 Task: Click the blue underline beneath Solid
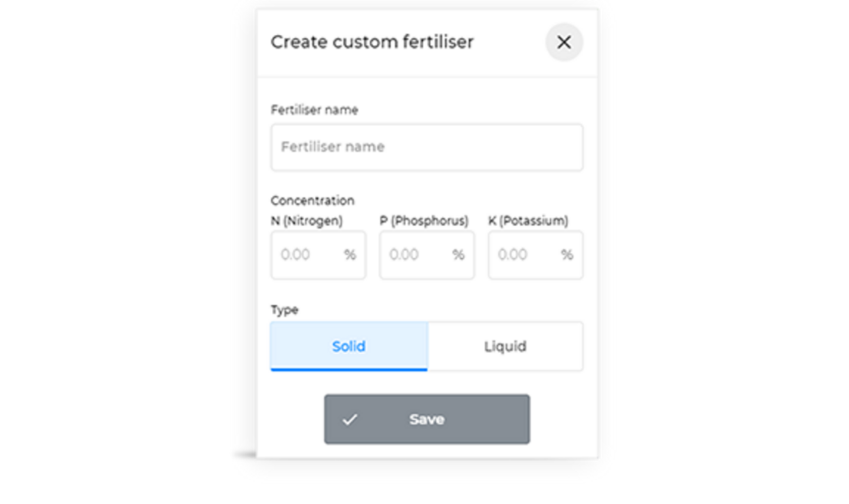tap(349, 369)
